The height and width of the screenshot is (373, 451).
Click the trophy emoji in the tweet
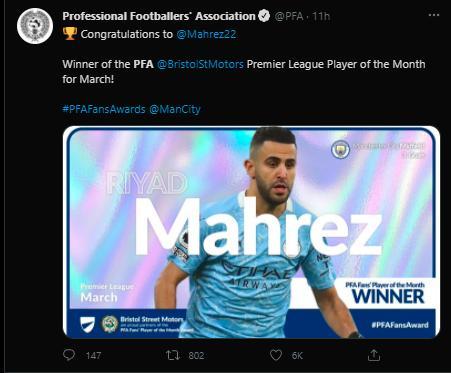[70, 34]
